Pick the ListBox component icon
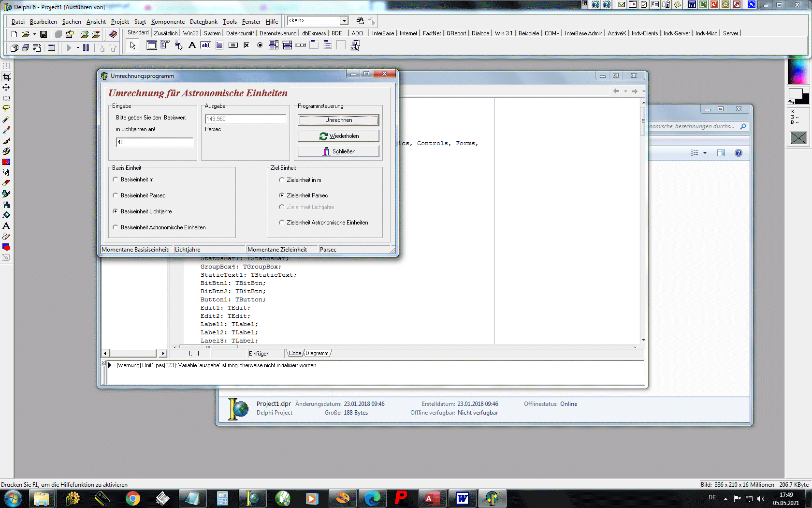812x508 pixels. (274, 45)
